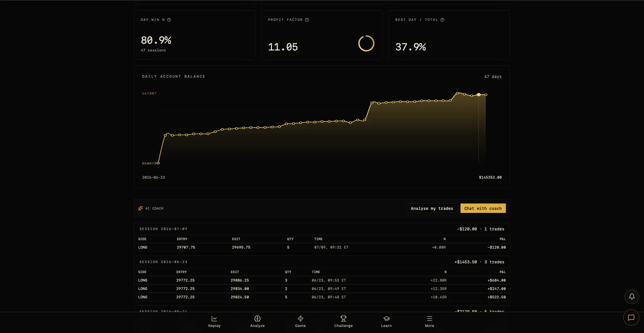Click the 2026-06-23 chart date label
Image resolution: width=644 pixels, height=333 pixels.
(153, 177)
